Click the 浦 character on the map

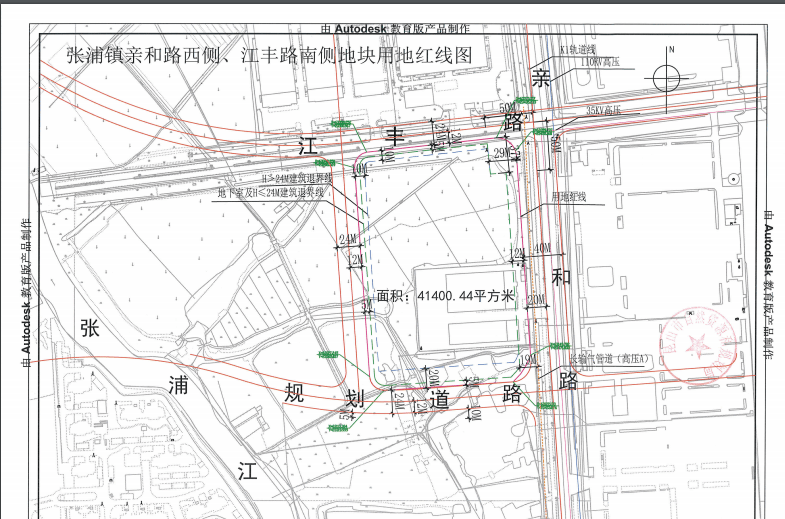[x=179, y=384]
